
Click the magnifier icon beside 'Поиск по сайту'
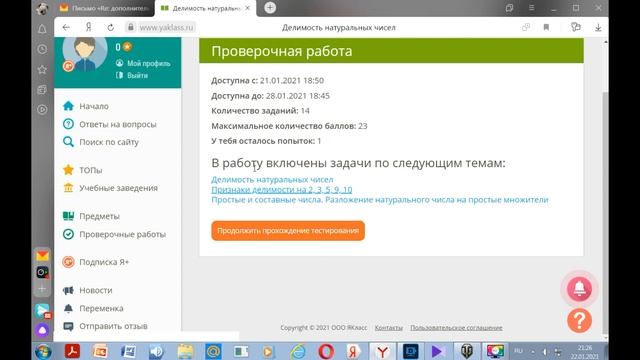tap(68, 142)
